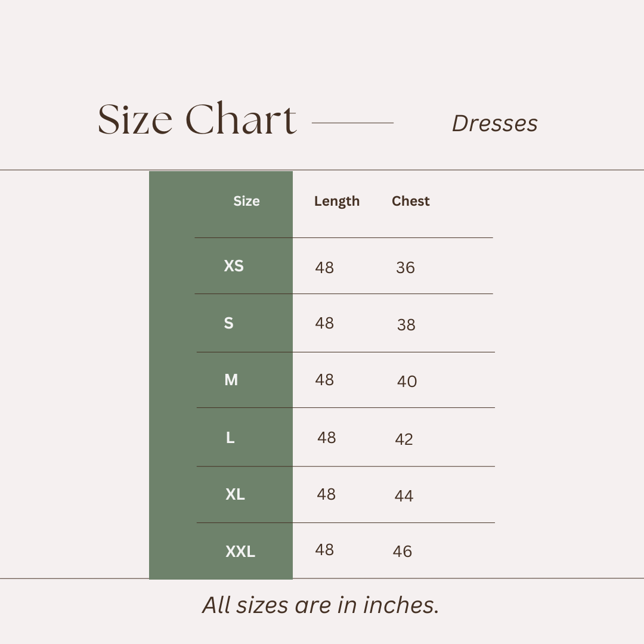Viewport: 644px width, 644px height.
Task: Select the "Dresses" italic label
Action: click(494, 124)
